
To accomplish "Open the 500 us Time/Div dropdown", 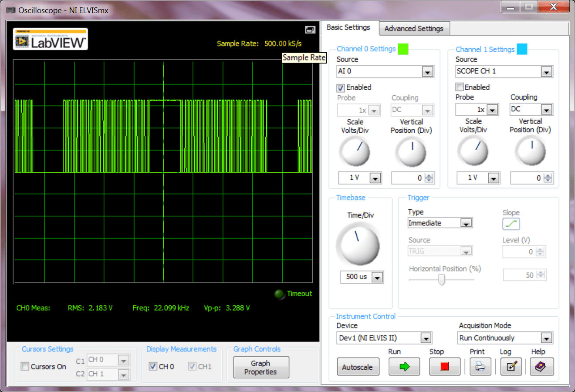I will pyautogui.click(x=377, y=277).
